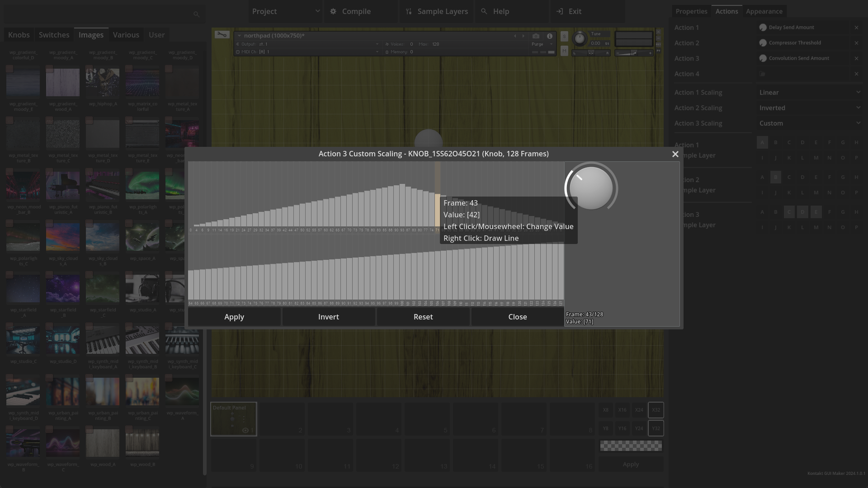Open the Action 3 Scaling Custom dropdown
This screenshot has width=868, height=488.
pos(809,123)
